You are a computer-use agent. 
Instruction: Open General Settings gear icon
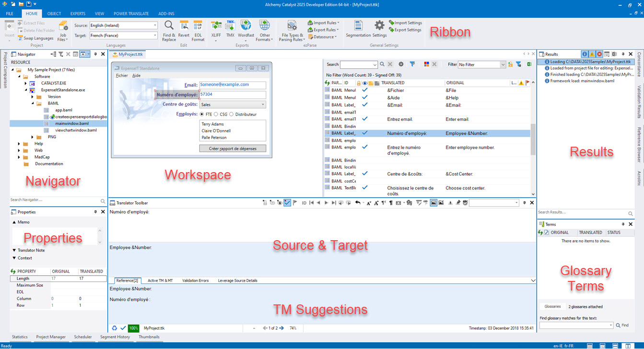[x=379, y=26]
